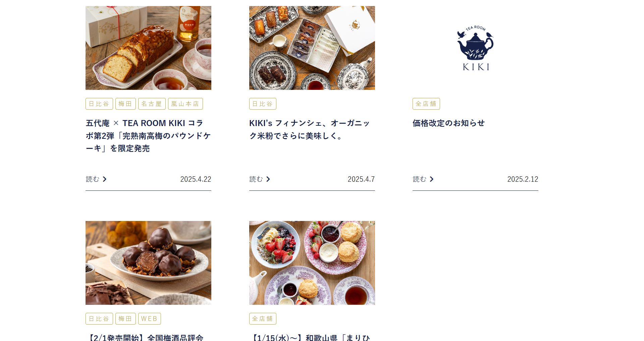Select the 名古屋 tag on first article
Image resolution: width=644 pixels, height=341 pixels.
[x=152, y=104]
